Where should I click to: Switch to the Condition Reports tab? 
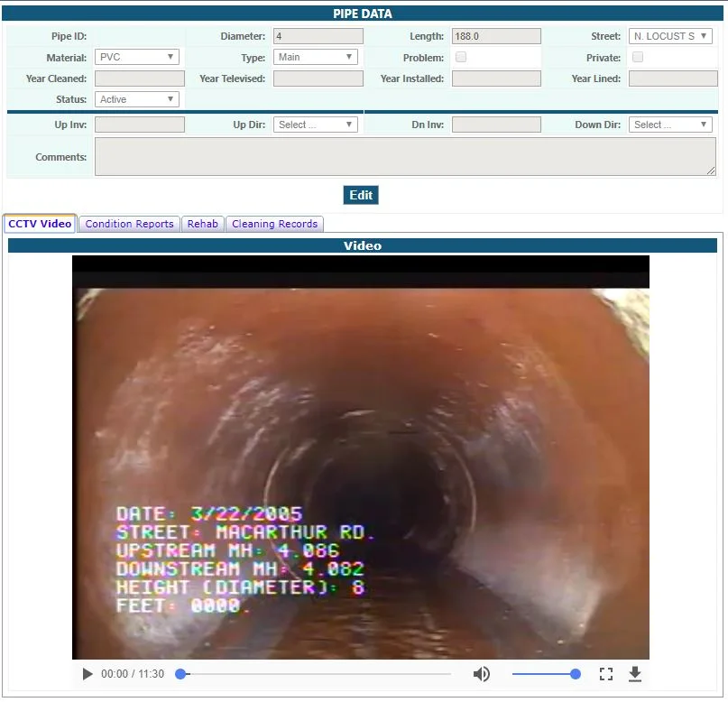pos(128,223)
